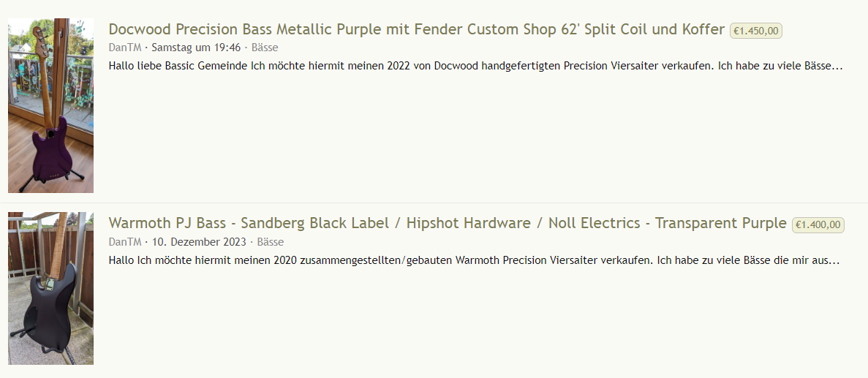This screenshot has height=378, width=868.
Task: Click the €1.450,00 price badge
Action: click(x=756, y=31)
